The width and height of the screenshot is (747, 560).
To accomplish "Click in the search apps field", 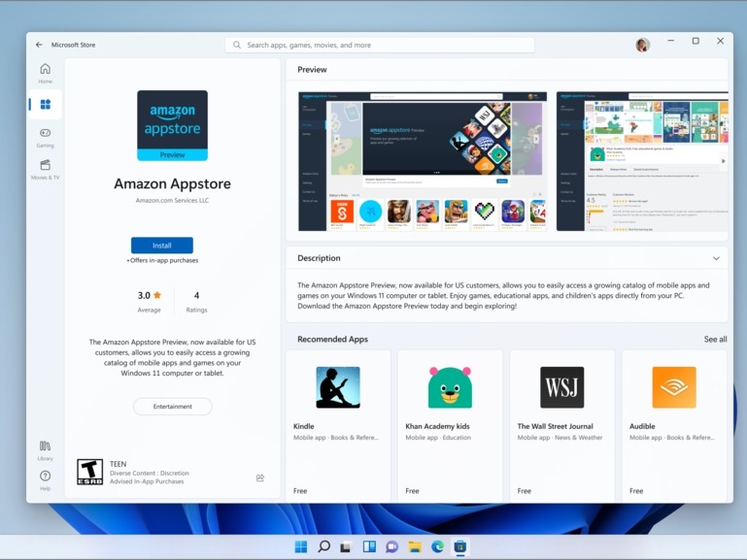I will 380,45.
